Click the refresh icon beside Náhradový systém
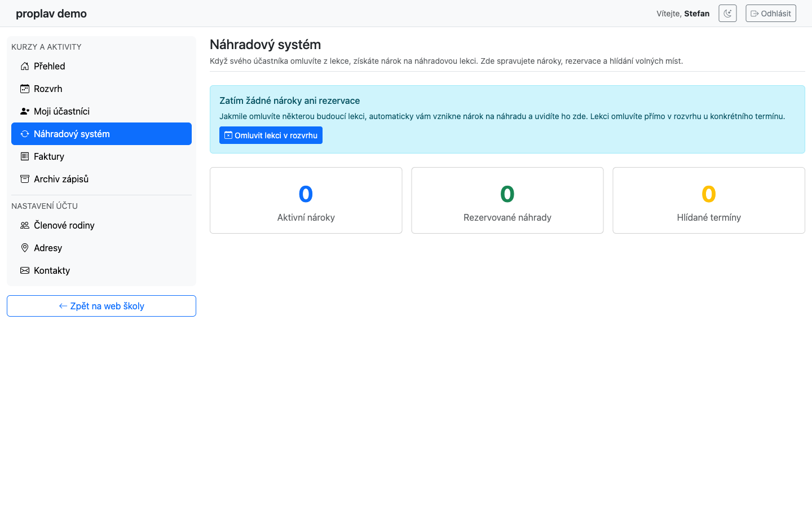This screenshot has height=508, width=812. (25, 134)
